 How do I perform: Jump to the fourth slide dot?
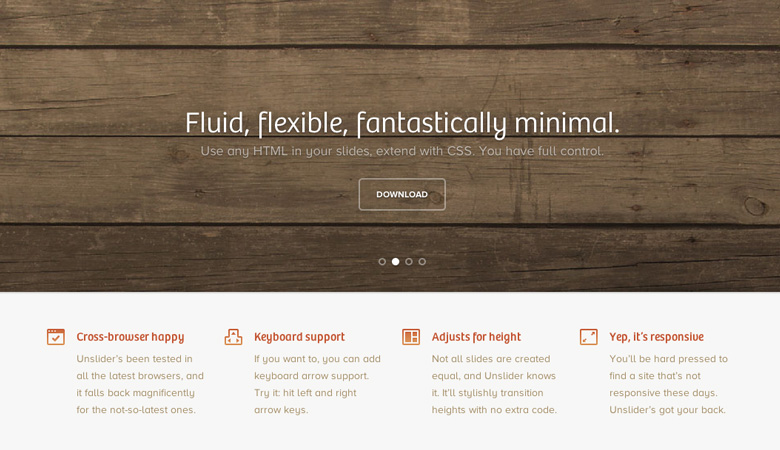(x=422, y=262)
